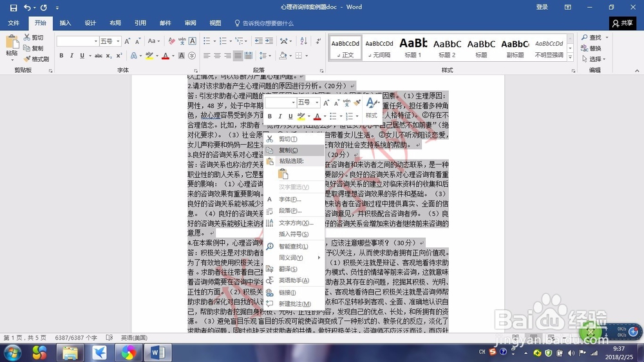
Task: Click the distributed alignment icon
Action: click(249, 55)
